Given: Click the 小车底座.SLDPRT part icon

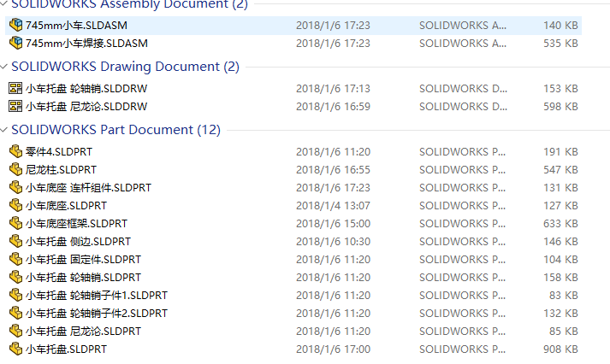Looking at the screenshot, I should click(15, 205).
